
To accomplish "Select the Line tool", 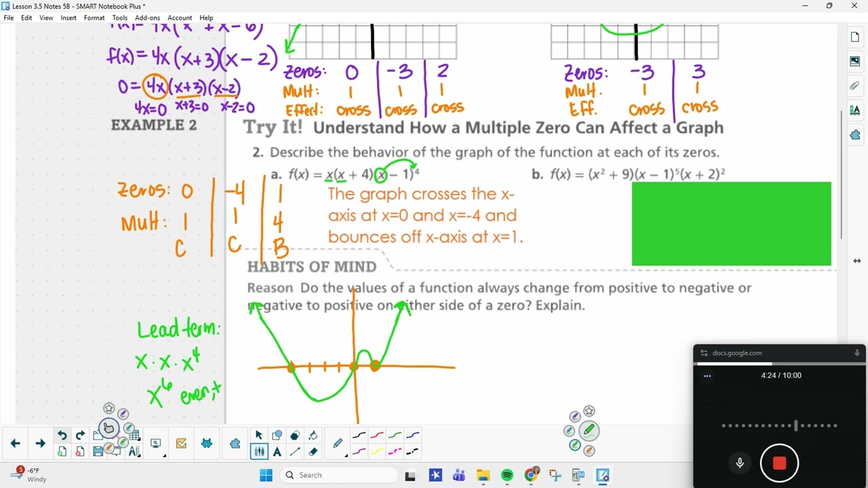I will pos(294,451).
